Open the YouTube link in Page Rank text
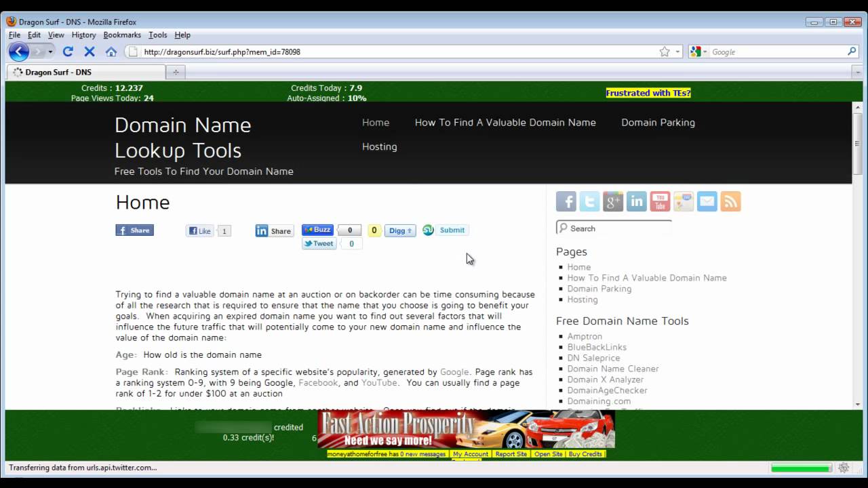Viewport: 868px width, 488px height. (x=379, y=383)
